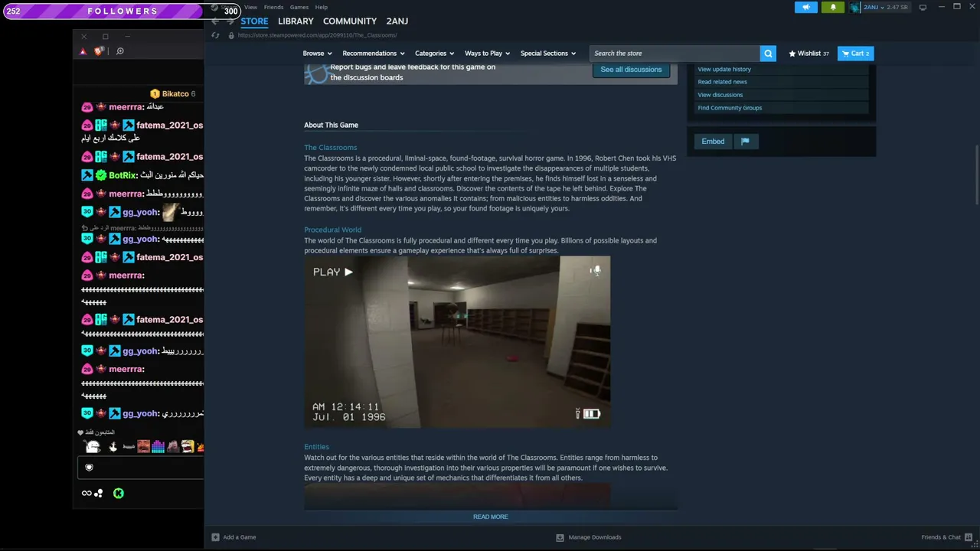The width and height of the screenshot is (980, 551).
Task: Open the View menu
Action: pos(250,8)
